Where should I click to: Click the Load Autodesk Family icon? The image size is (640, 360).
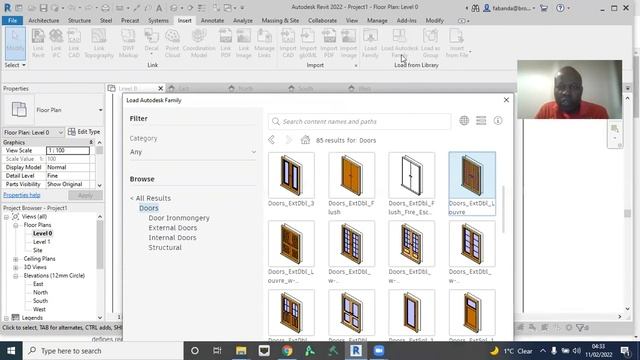[399, 43]
